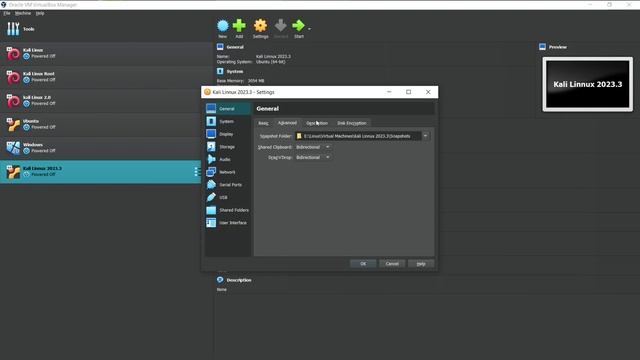Open the Display settings category
Image resolution: width=640 pixels, height=360 pixels.
pyautogui.click(x=228, y=134)
